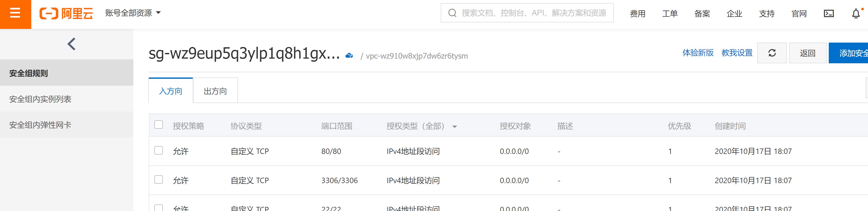The height and width of the screenshot is (211, 868).
Task: Click the 描述 column header
Action: click(565, 126)
